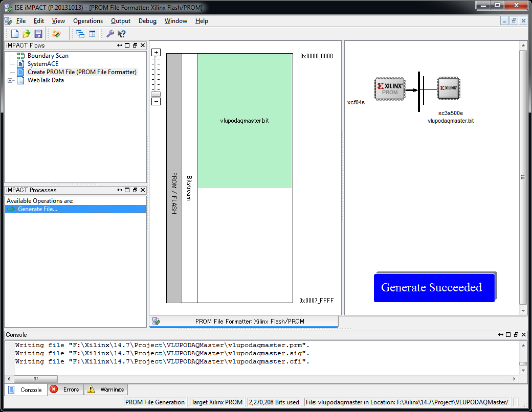This screenshot has height=412, width=532.
Task: Select Boundary Scan flow
Action: point(48,56)
